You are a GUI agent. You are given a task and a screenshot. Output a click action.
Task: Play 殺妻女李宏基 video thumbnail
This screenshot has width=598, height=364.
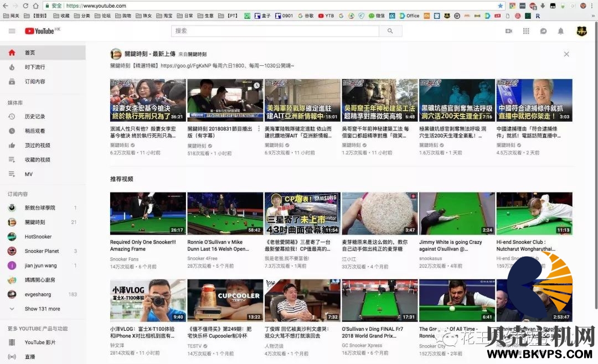point(148,100)
